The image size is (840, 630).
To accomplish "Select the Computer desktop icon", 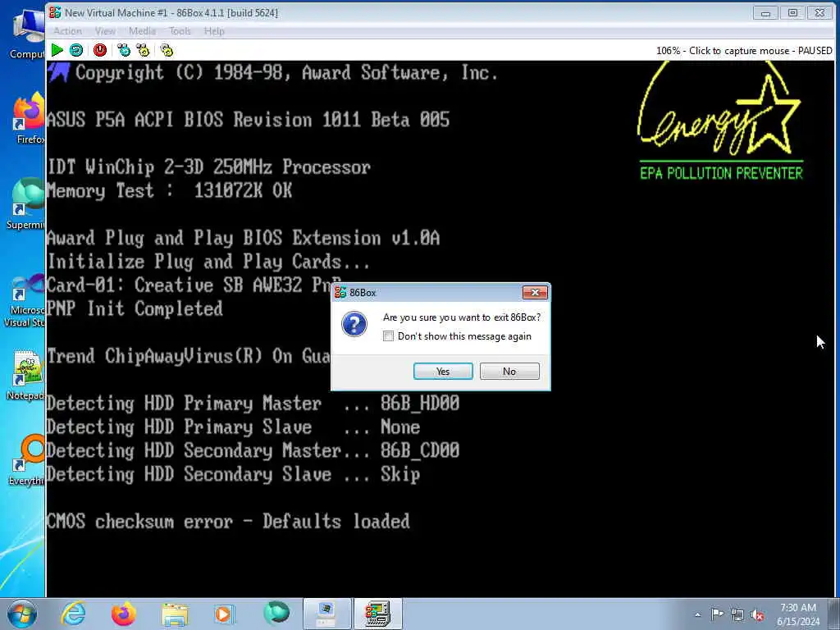I will click(28, 34).
